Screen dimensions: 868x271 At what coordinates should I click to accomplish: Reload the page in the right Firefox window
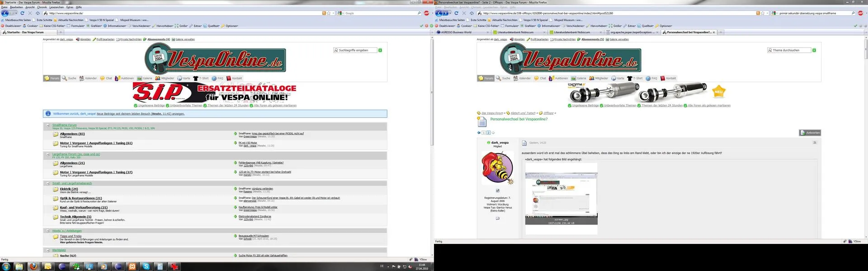[456, 13]
